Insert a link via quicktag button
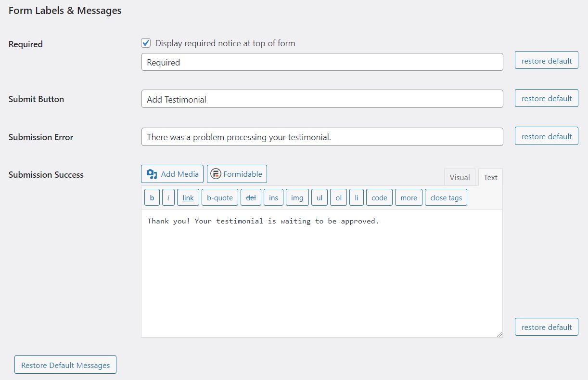Screen dimensions: 588x380 188,197
